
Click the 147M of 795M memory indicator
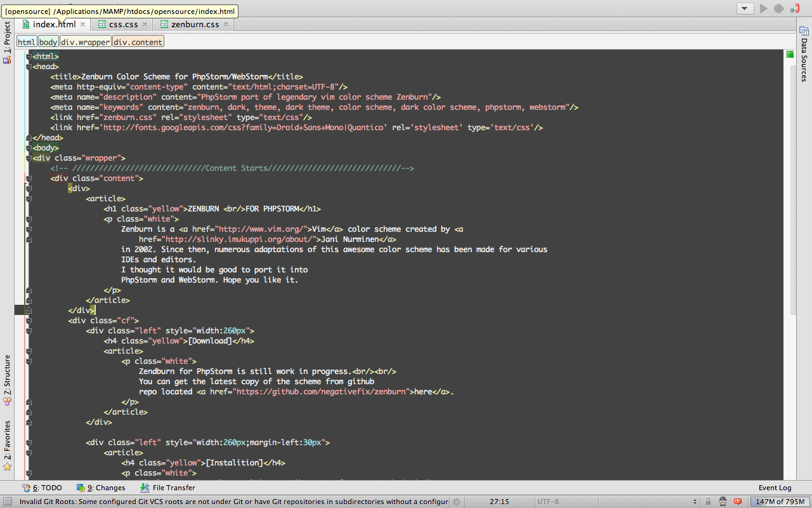780,502
